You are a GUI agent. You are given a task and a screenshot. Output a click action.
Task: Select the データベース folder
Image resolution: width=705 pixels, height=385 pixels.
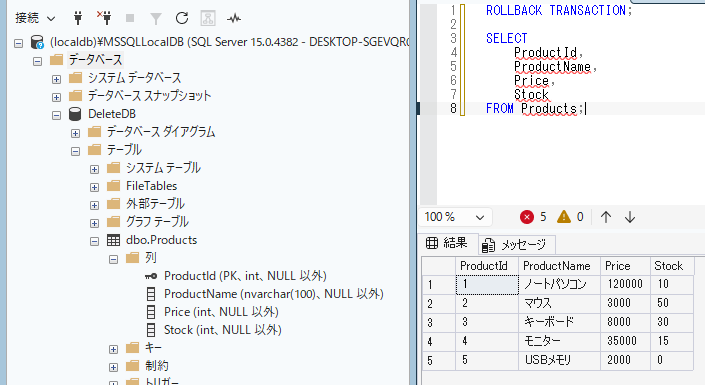click(x=95, y=60)
